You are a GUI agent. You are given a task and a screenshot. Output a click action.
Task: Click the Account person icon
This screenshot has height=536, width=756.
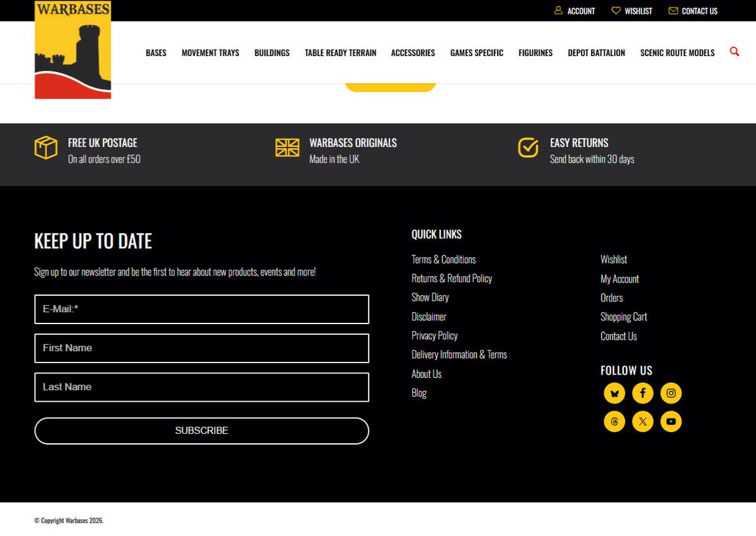point(558,11)
